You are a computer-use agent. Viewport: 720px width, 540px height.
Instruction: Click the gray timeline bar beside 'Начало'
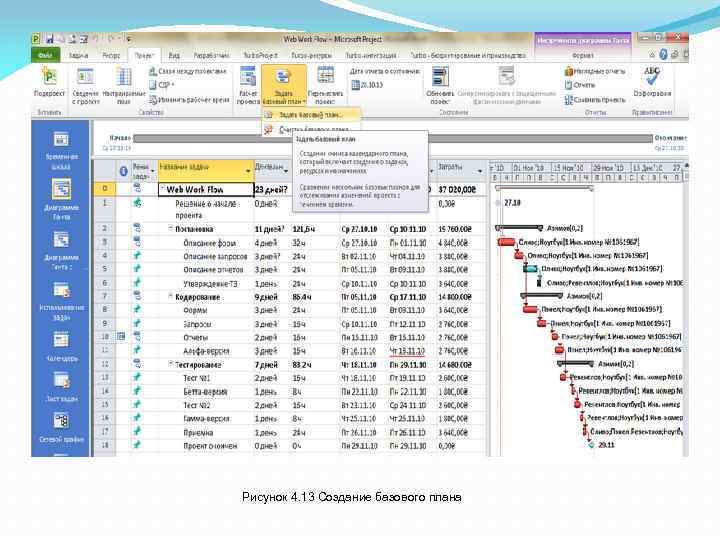pos(393,138)
